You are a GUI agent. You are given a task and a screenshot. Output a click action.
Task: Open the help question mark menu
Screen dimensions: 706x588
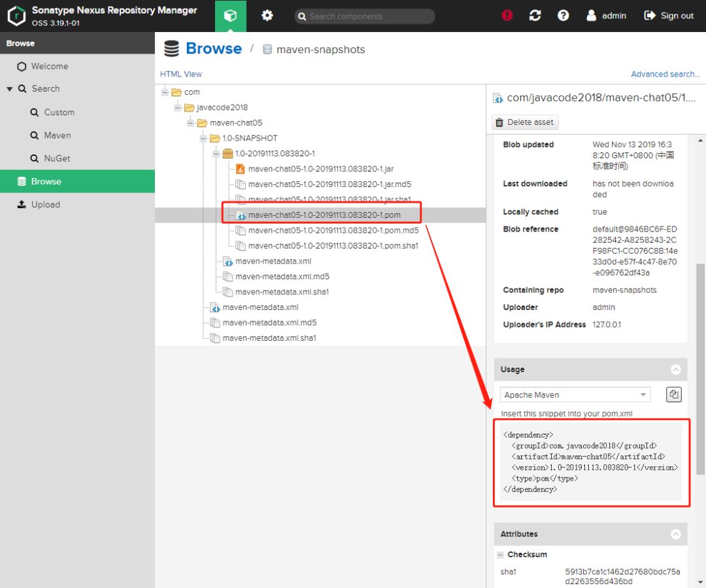pyautogui.click(x=563, y=16)
